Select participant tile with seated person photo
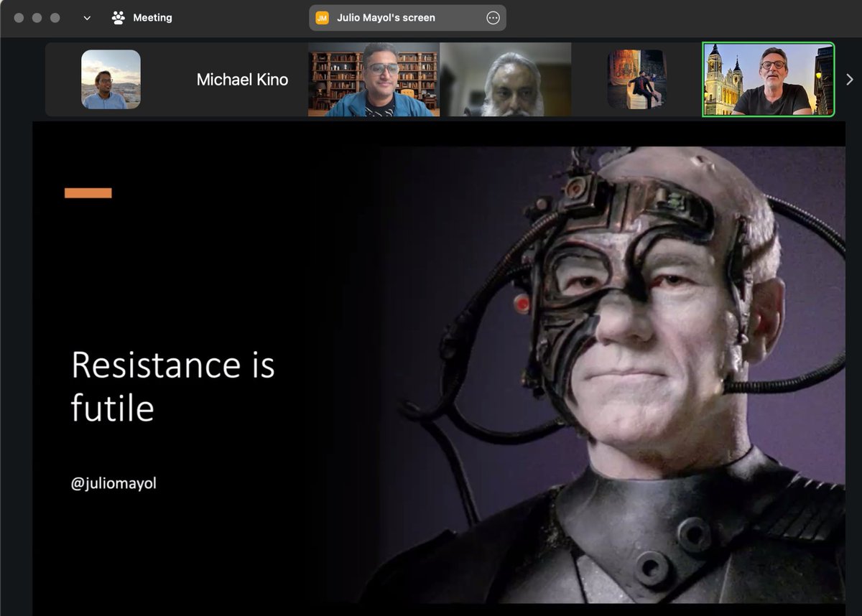This screenshot has height=616, width=862. tap(637, 80)
